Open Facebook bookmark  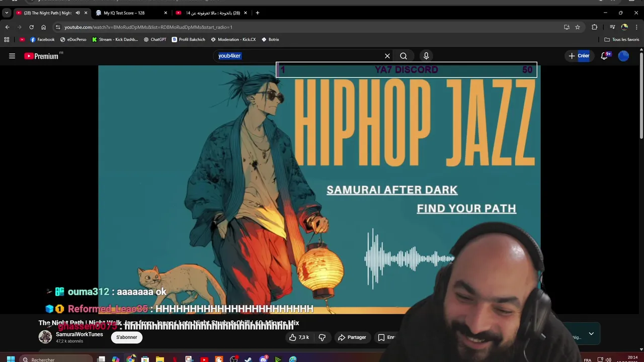(x=42, y=39)
